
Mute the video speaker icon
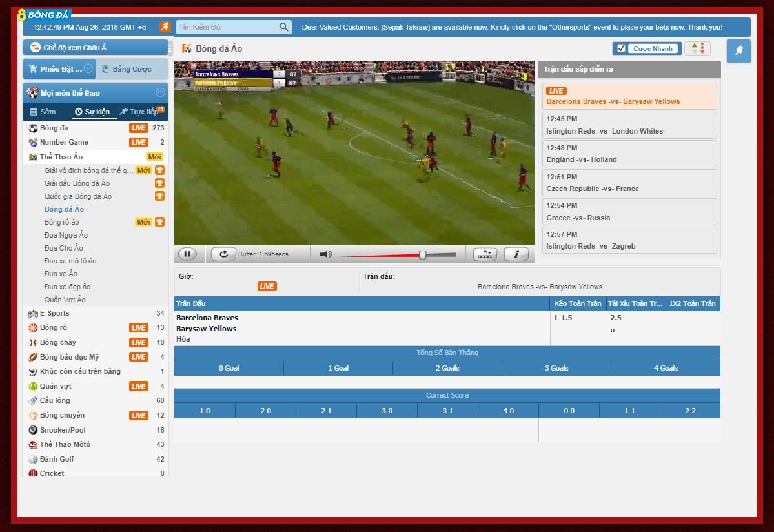click(325, 254)
